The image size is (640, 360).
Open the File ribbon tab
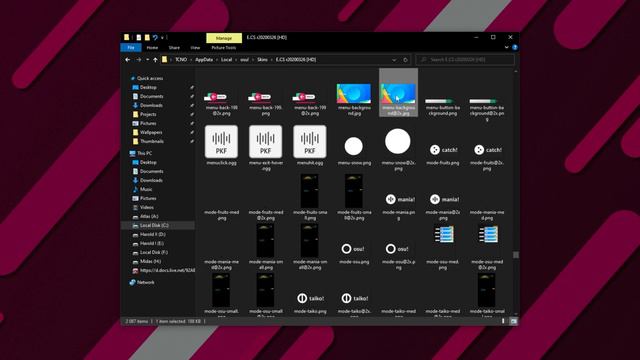[131, 48]
